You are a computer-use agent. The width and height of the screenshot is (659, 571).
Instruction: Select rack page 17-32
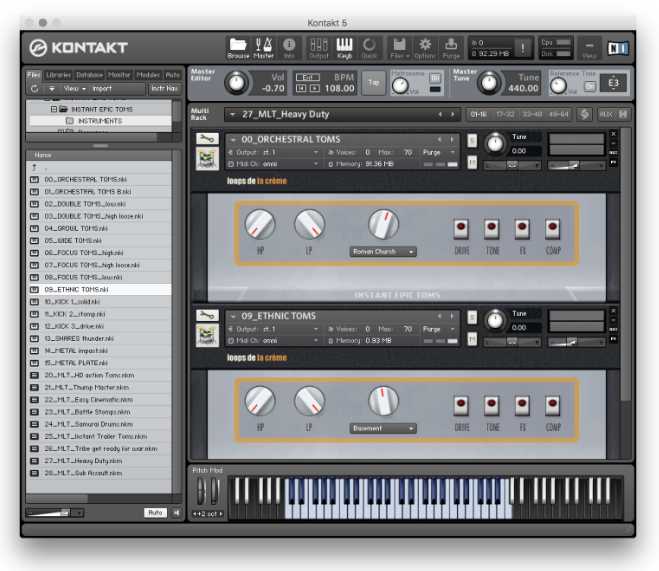point(505,114)
